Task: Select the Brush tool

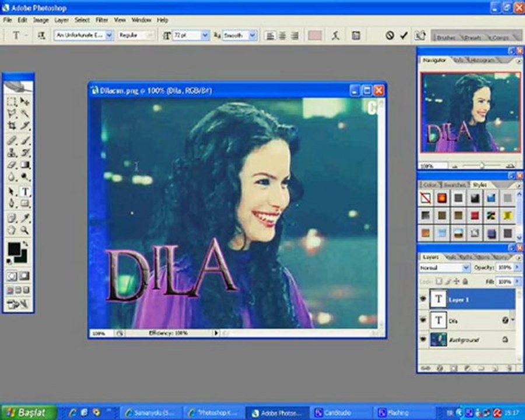Action: tap(24, 141)
